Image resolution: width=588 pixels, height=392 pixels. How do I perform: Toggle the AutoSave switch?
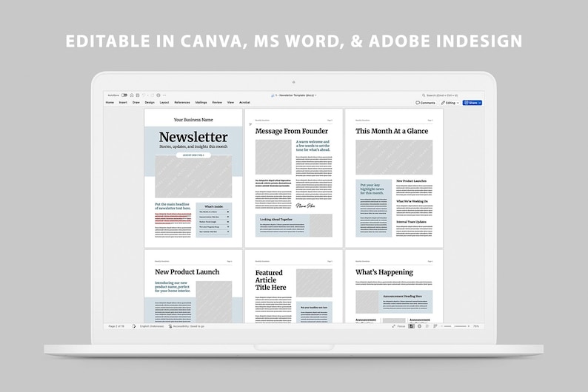pos(124,95)
